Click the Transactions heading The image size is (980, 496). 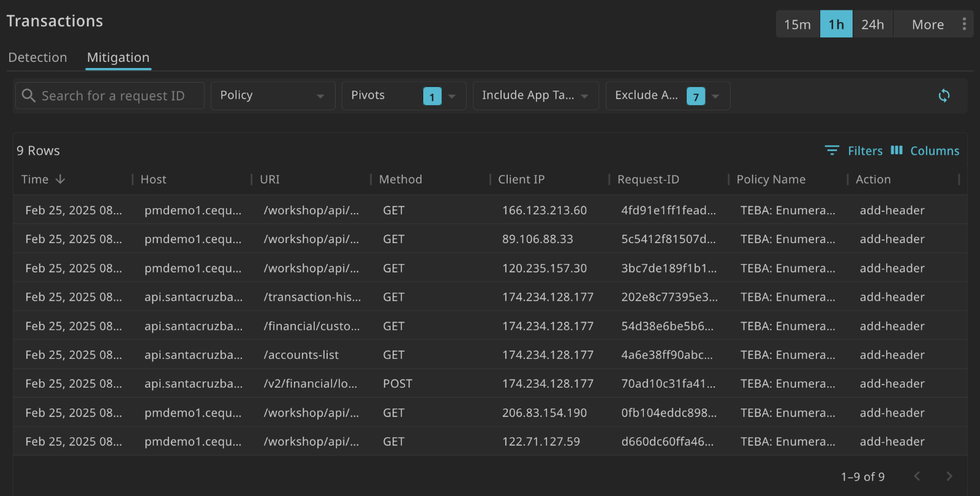[x=55, y=21]
